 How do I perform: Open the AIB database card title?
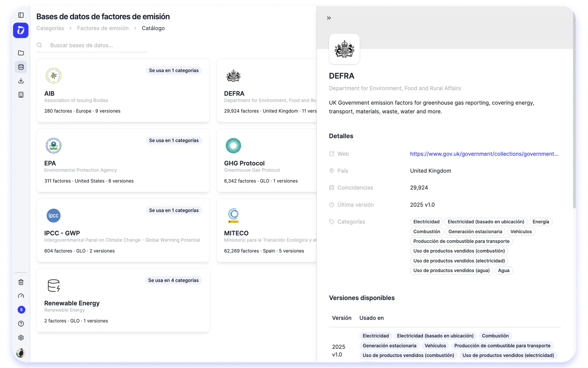[x=49, y=94]
